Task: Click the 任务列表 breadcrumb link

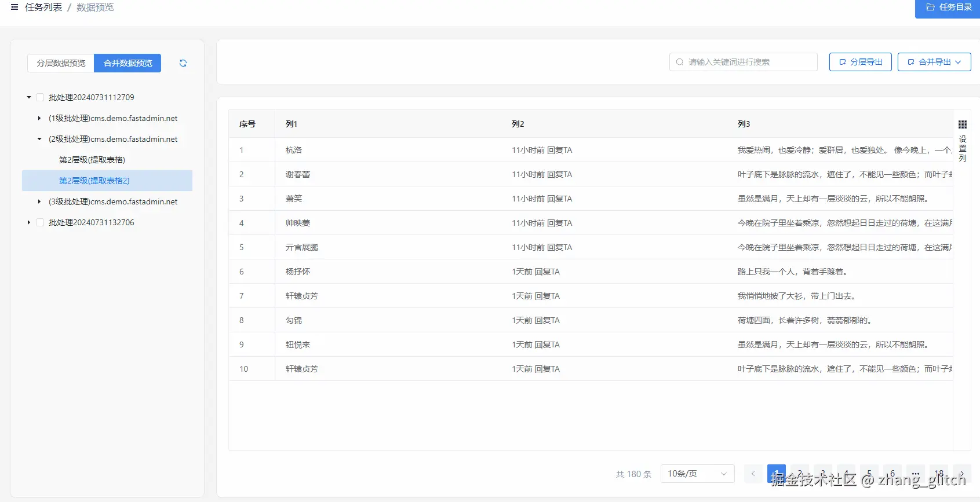Action: [43, 8]
